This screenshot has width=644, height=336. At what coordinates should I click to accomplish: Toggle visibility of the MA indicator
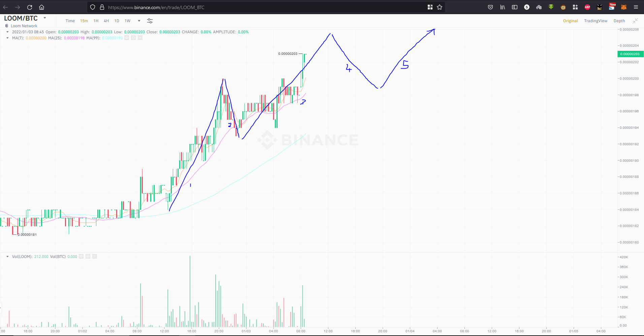(127, 38)
